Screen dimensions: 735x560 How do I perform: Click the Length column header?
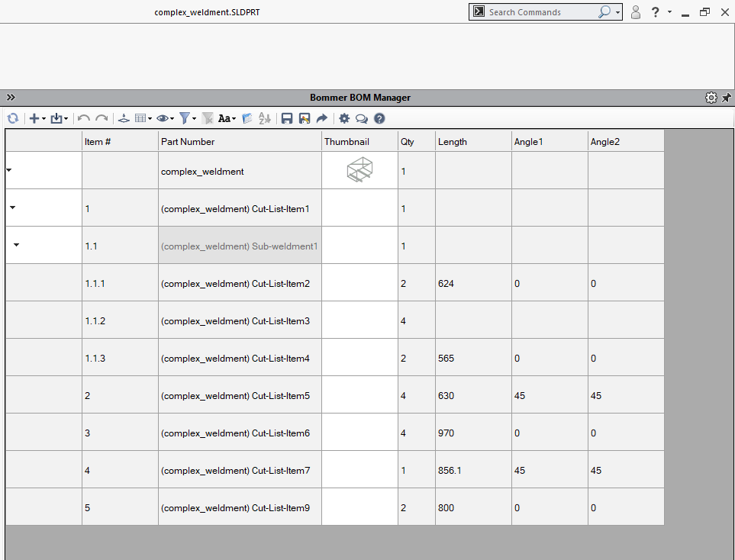(472, 141)
